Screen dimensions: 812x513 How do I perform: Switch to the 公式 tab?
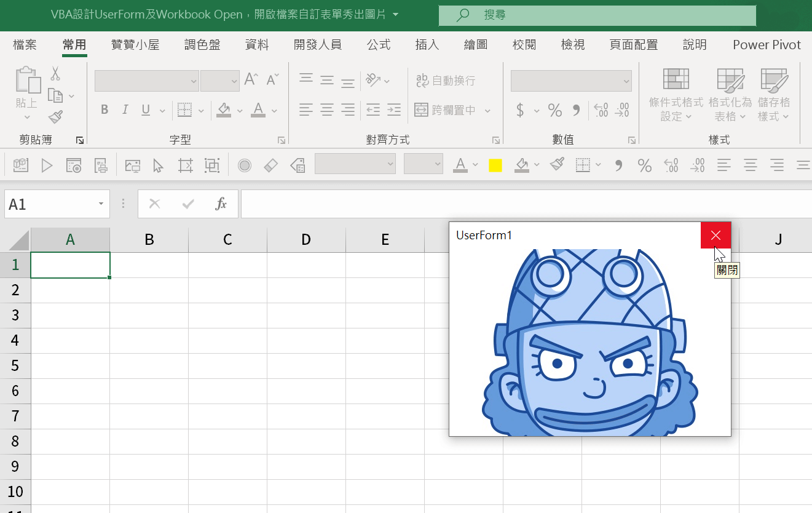(379, 45)
